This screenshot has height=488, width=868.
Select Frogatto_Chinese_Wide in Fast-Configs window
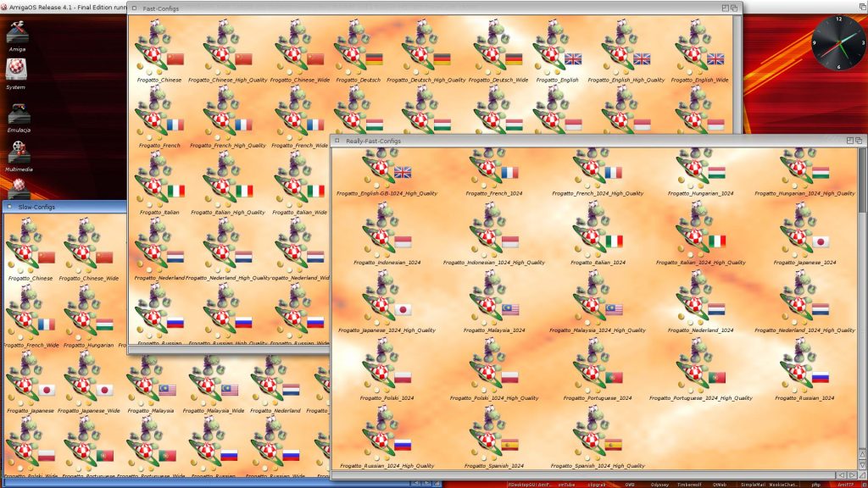point(299,51)
